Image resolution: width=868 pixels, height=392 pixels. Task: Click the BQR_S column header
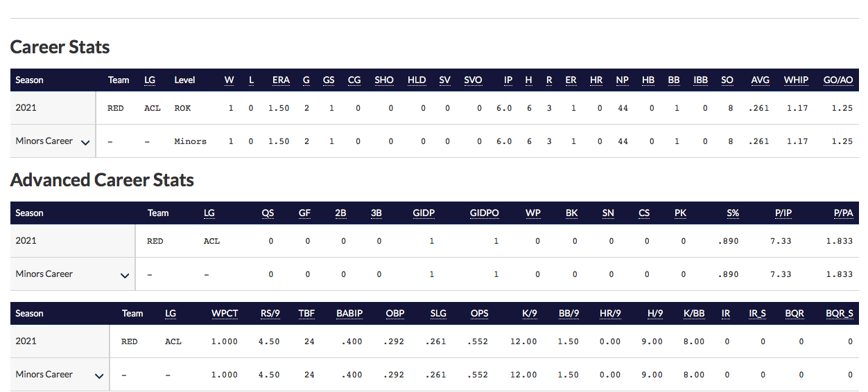[x=840, y=314]
